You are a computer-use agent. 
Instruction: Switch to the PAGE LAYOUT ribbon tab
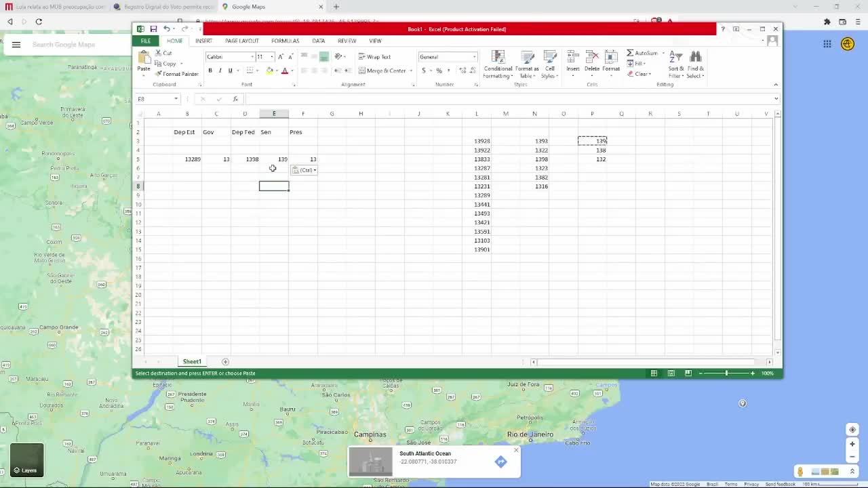[x=242, y=41]
